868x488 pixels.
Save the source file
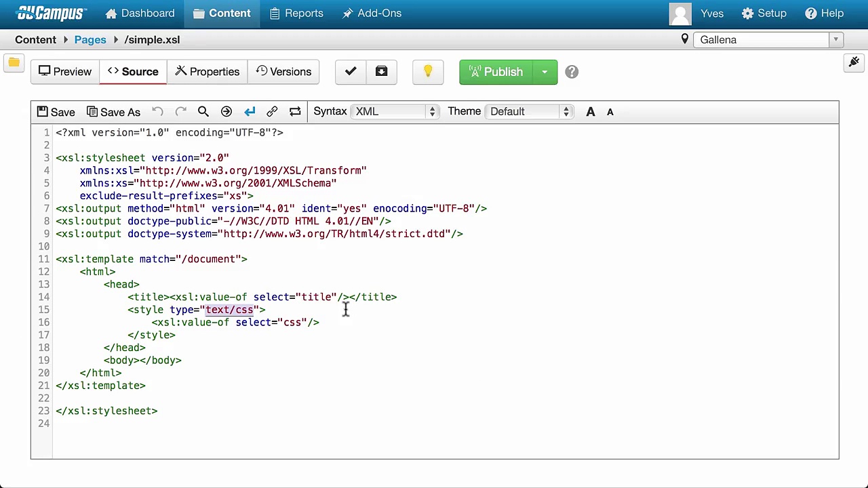[x=56, y=112]
